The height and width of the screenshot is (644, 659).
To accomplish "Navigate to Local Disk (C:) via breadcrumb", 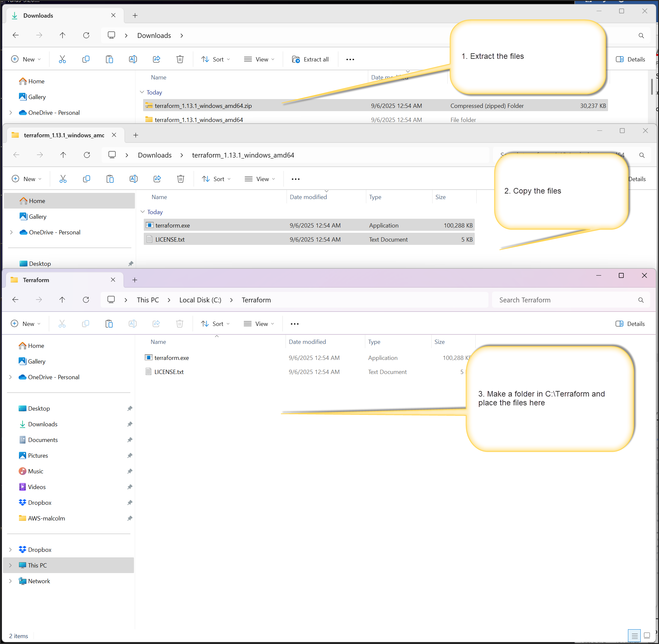I will pyautogui.click(x=200, y=300).
